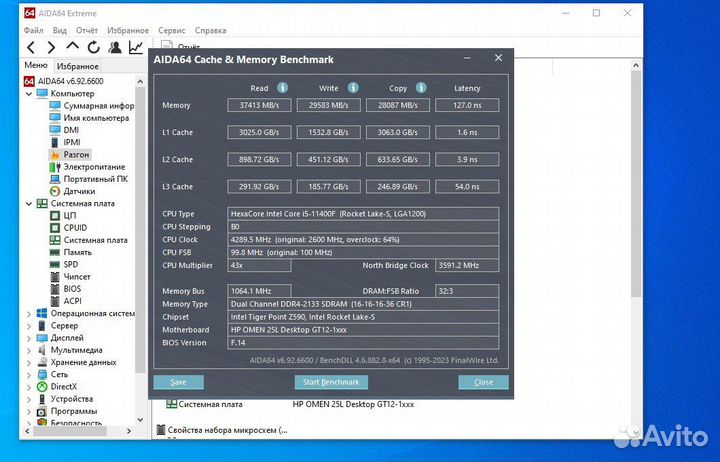This screenshot has width=720, height=462.
Task: Refresh using the circular arrow icon
Action: tap(94, 47)
